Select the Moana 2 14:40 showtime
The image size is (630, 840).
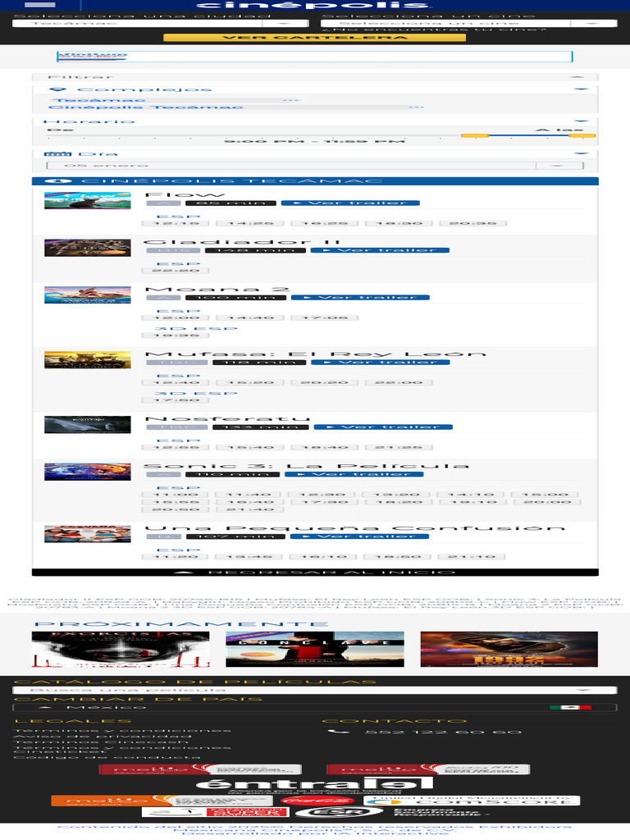click(x=250, y=317)
